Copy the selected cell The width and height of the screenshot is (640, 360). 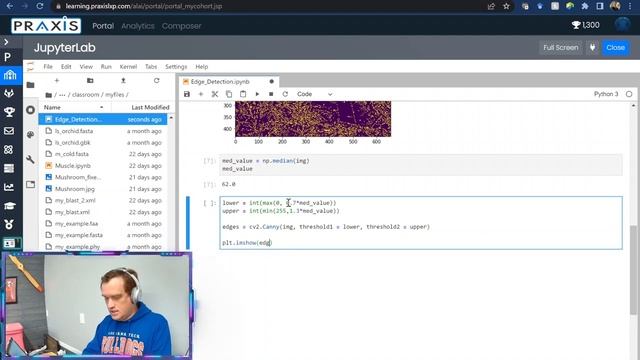pyautogui.click(x=229, y=94)
